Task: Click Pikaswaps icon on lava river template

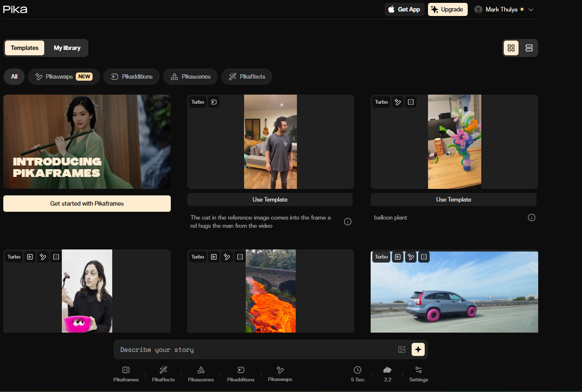Action: (x=226, y=257)
